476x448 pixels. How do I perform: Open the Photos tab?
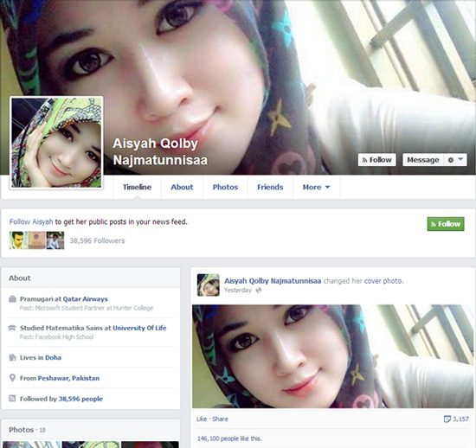pos(225,187)
